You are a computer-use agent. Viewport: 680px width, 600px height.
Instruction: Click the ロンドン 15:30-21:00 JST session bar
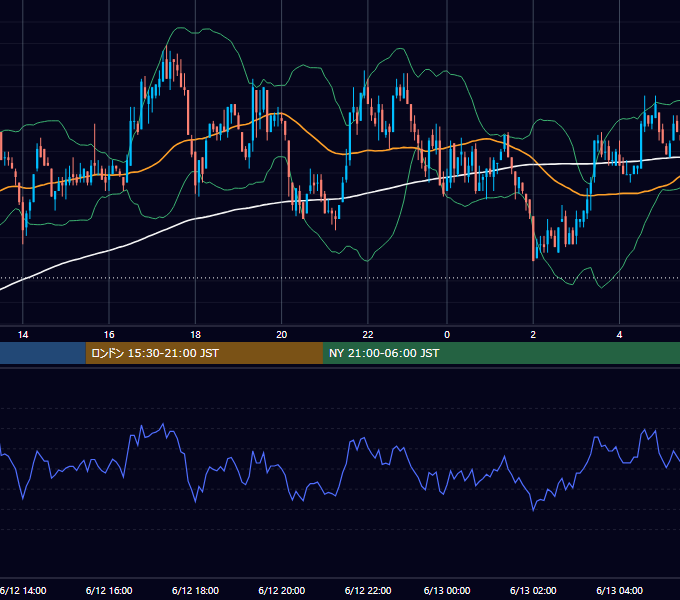tap(204, 353)
